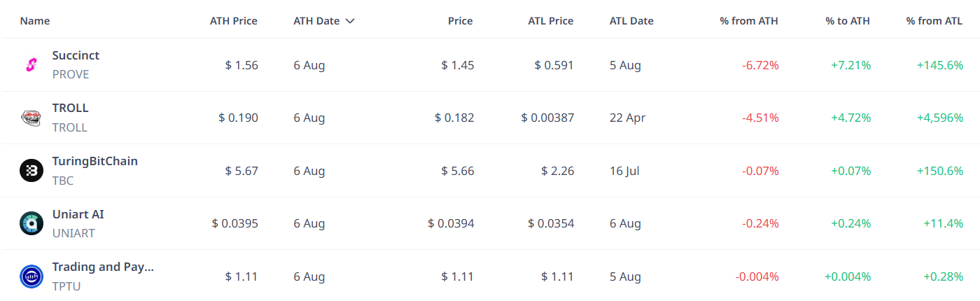The height and width of the screenshot is (301, 980).
Task: Open the Succinct coin page link
Action: (76, 55)
